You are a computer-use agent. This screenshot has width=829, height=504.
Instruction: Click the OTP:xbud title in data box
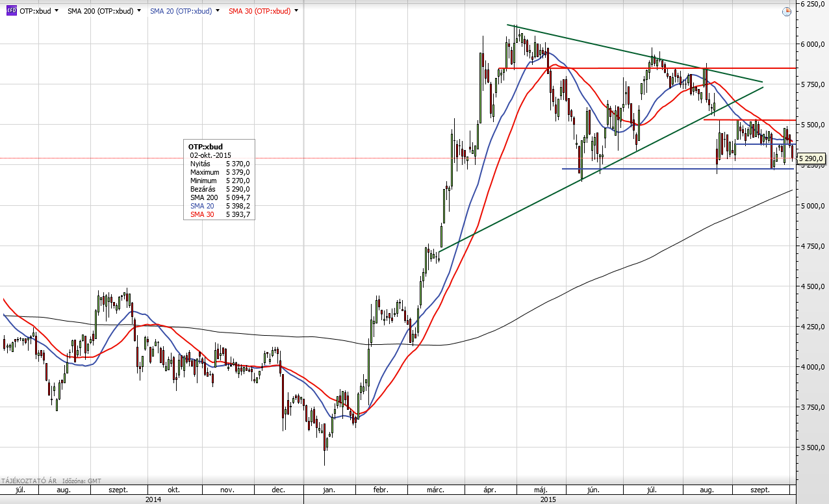coord(205,147)
